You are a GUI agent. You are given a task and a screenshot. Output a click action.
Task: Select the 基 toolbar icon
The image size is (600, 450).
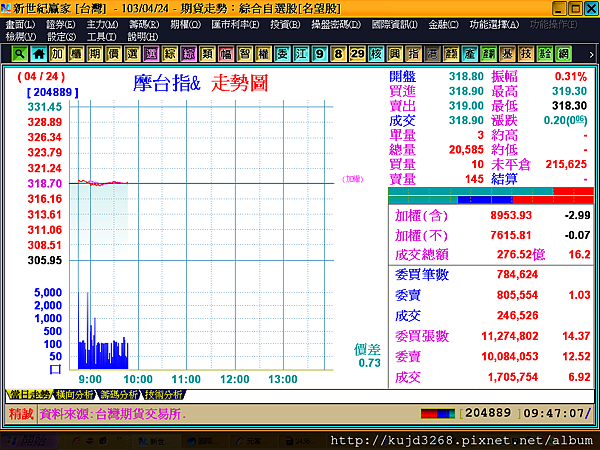507,54
